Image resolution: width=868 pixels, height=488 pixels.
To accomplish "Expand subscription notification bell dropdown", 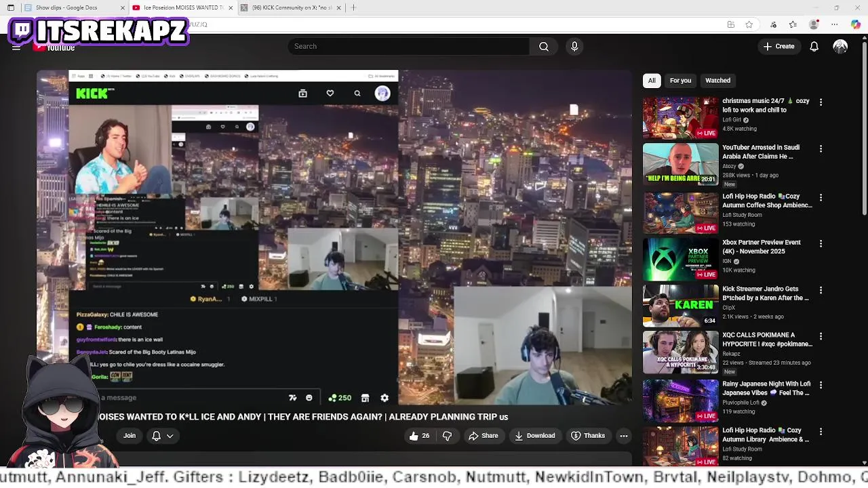I will [x=163, y=436].
